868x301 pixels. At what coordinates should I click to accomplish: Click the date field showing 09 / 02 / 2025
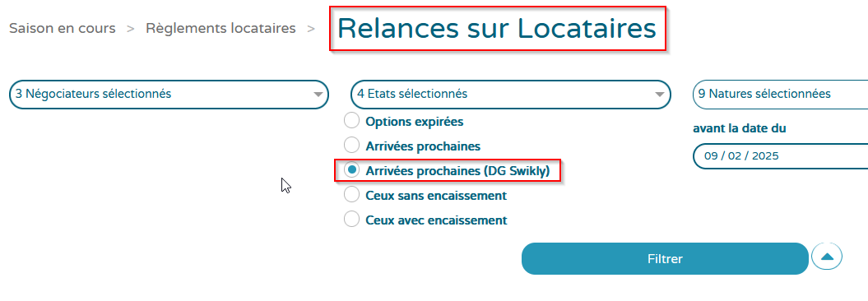780,156
